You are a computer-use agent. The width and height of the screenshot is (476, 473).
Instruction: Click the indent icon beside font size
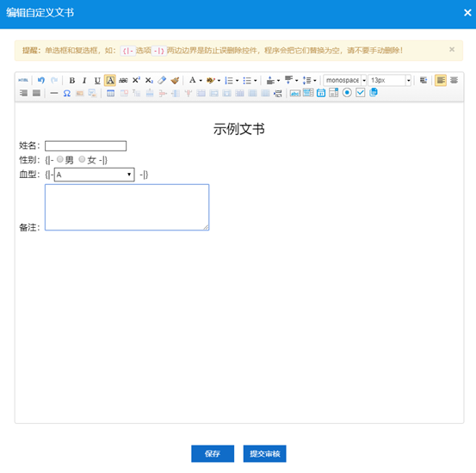pos(423,80)
